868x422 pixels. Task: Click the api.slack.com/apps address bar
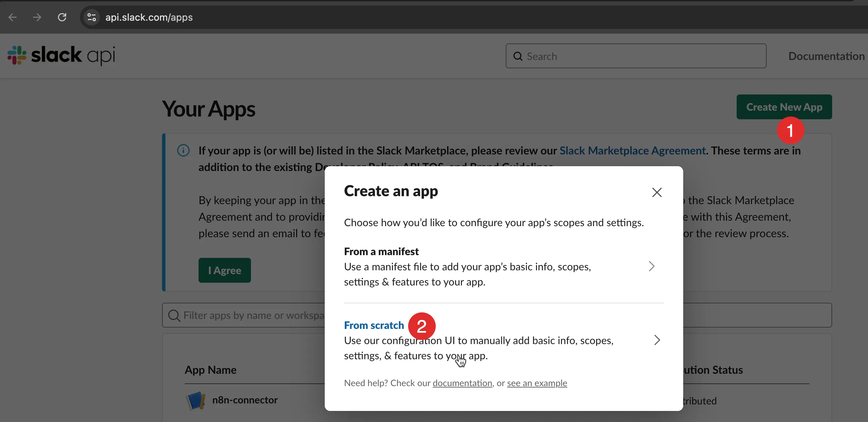(149, 17)
